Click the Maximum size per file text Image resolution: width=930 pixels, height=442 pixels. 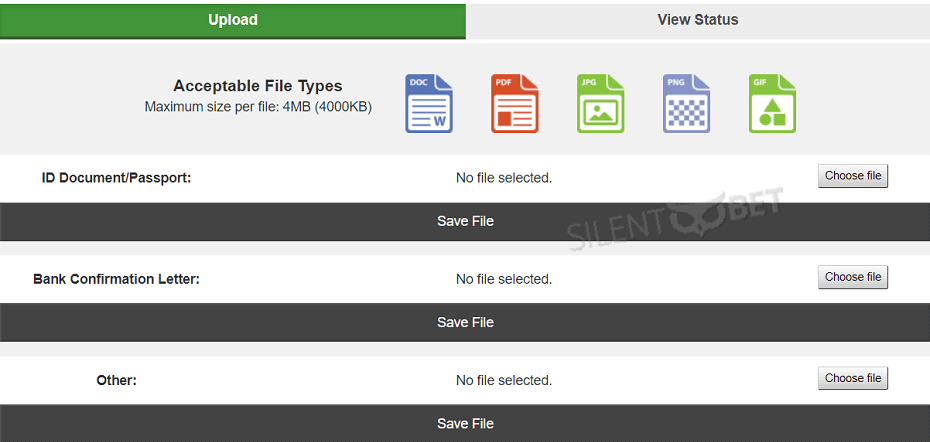coord(258,107)
